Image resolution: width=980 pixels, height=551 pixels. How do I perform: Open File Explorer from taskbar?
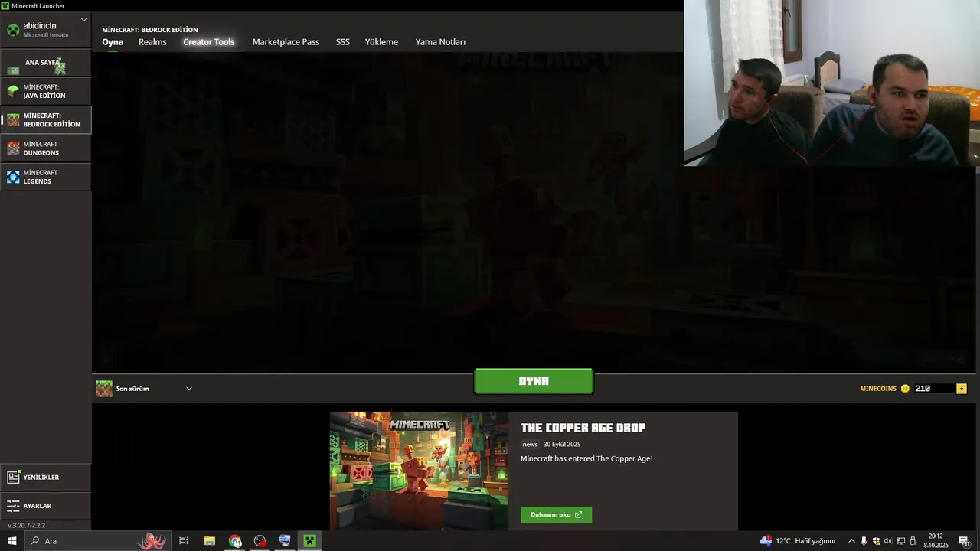pyautogui.click(x=209, y=541)
